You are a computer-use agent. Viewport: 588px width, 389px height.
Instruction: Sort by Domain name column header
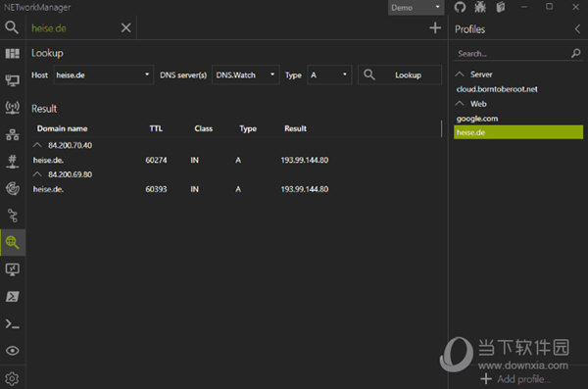click(x=63, y=128)
